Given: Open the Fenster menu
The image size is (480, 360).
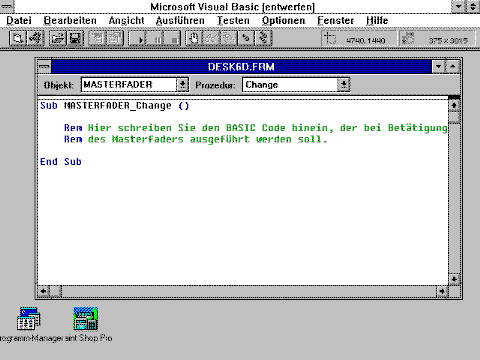Looking at the screenshot, I should (x=336, y=21).
